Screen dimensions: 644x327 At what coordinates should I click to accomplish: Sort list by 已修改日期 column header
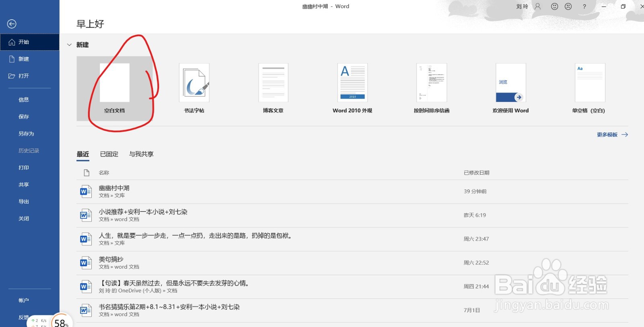tap(477, 173)
